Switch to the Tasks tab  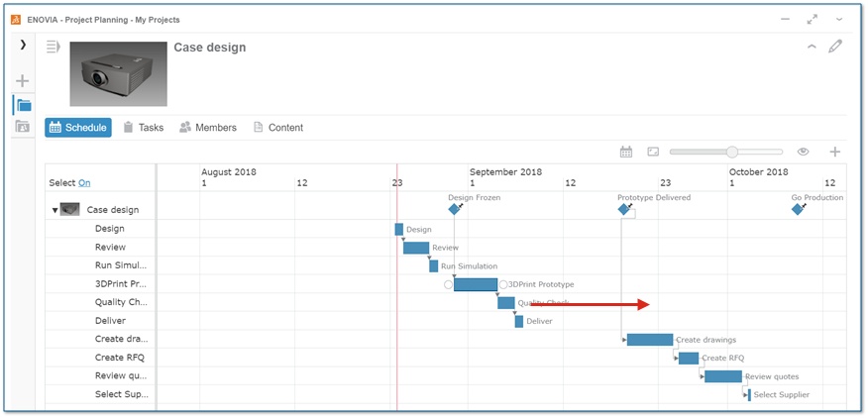click(144, 128)
